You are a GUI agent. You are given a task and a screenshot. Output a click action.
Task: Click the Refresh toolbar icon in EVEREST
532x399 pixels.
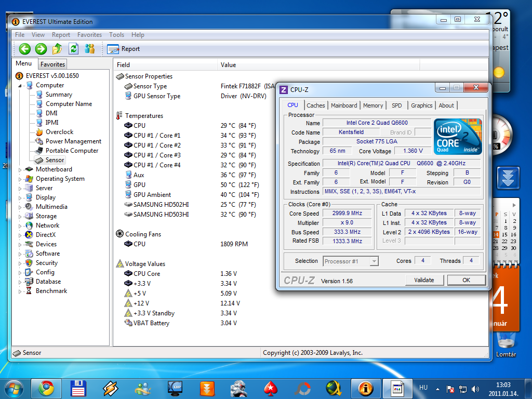click(x=73, y=49)
